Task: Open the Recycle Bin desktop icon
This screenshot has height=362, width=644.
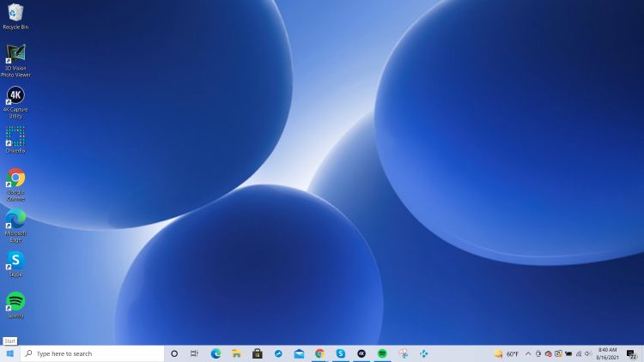Action: point(15,16)
